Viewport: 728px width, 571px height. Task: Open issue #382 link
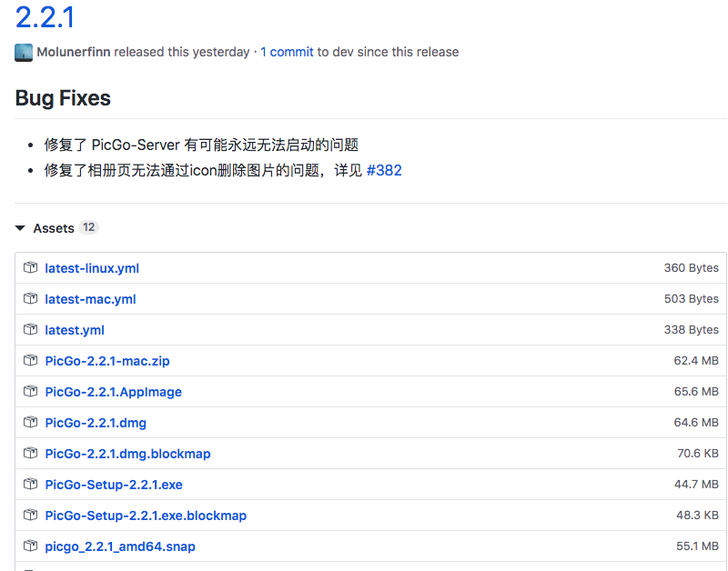(384, 170)
